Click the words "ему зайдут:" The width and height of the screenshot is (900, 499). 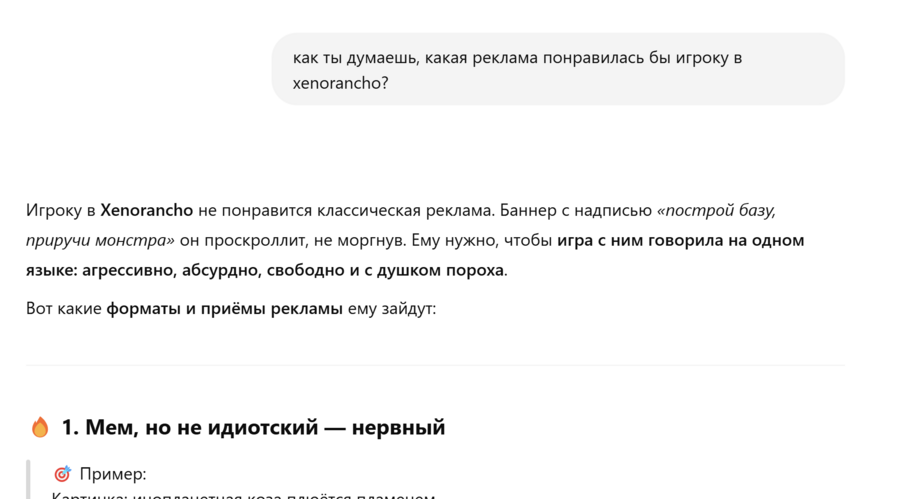tap(391, 308)
